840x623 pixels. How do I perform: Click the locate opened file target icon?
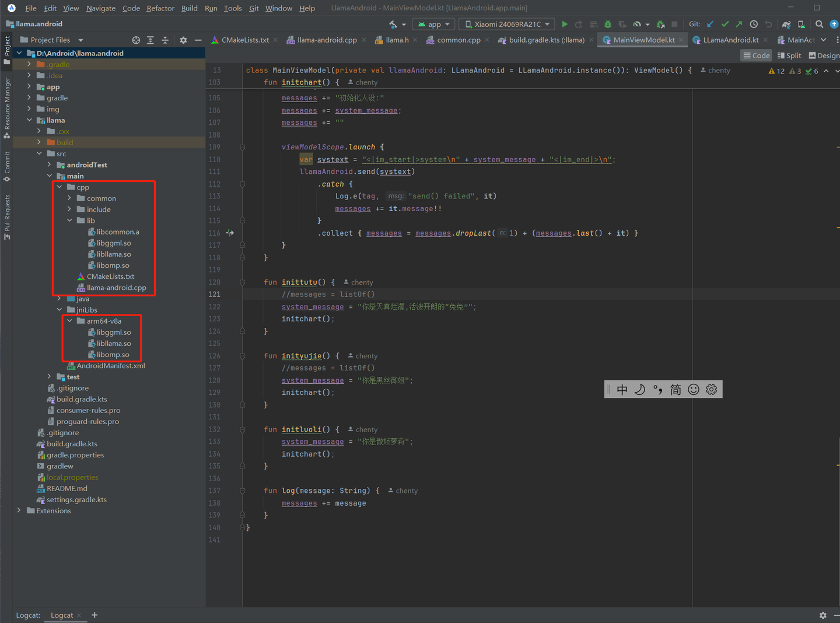click(x=136, y=40)
